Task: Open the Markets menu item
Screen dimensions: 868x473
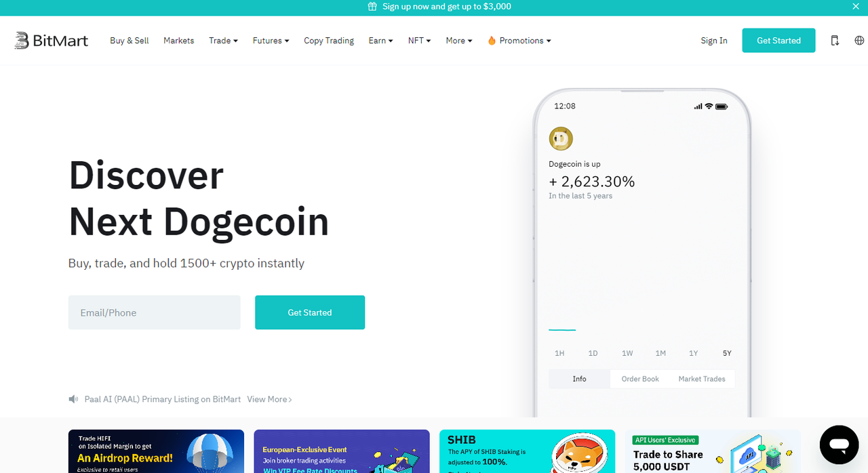Action: (178, 41)
